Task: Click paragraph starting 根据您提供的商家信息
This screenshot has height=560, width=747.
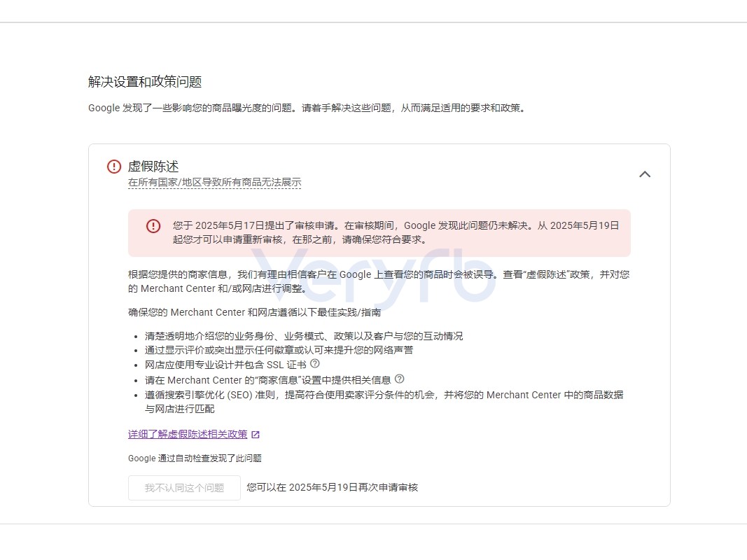Action: tap(379, 281)
